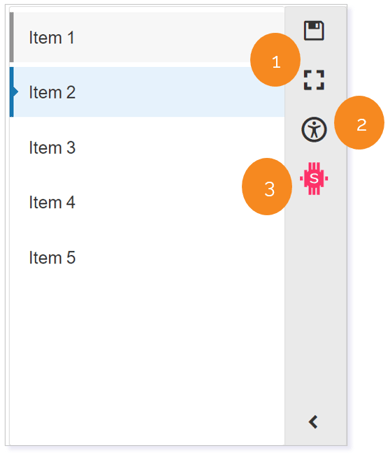Choose Item 3 from the list
The height and width of the screenshot is (457, 390).
click(52, 147)
